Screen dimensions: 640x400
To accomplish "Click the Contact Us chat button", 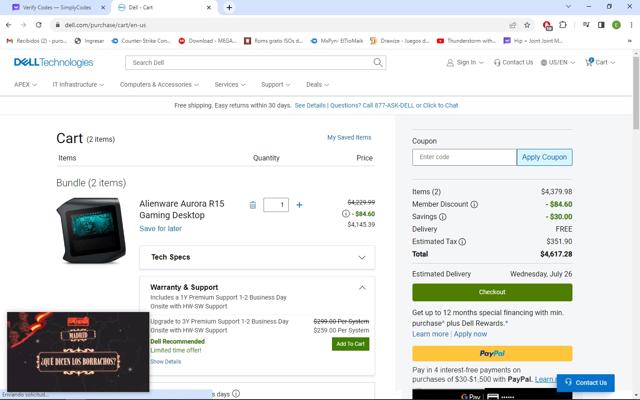I will pyautogui.click(x=585, y=382).
